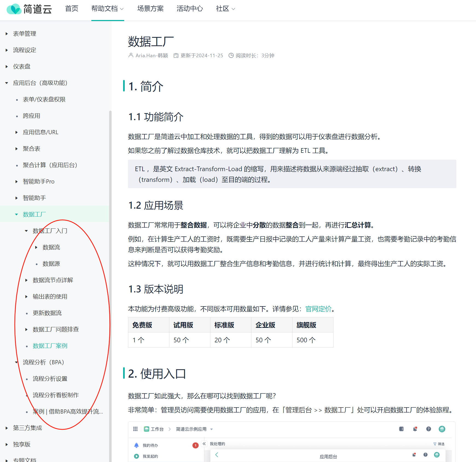Click the back arrow beside 应用后台
This screenshot has height=462, width=476.
(x=217, y=455)
